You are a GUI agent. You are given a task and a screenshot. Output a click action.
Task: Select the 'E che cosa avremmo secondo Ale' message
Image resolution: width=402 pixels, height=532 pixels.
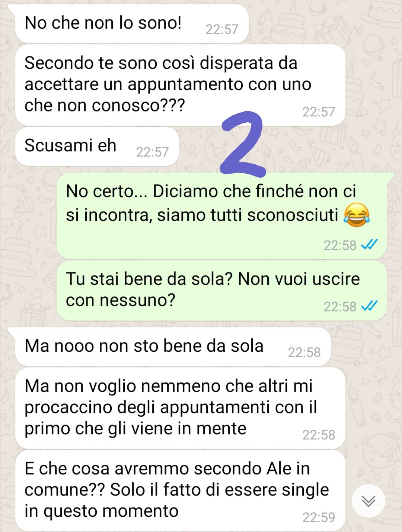(180, 491)
